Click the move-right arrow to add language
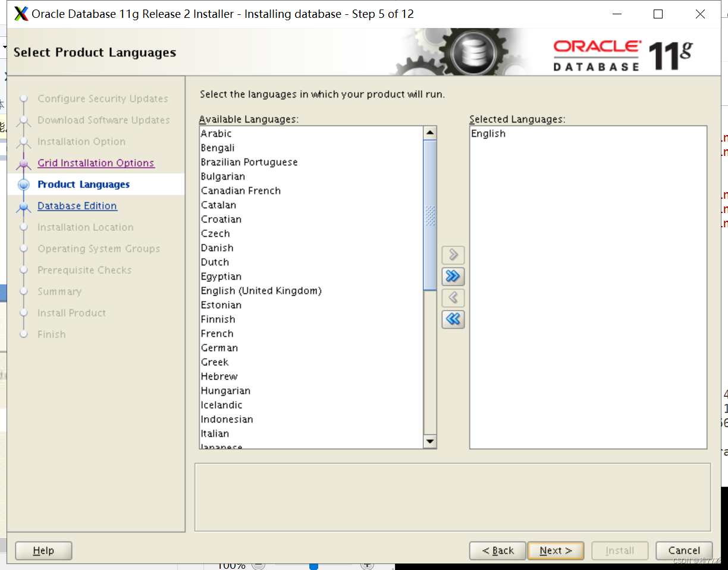The width and height of the screenshot is (728, 570). click(453, 255)
